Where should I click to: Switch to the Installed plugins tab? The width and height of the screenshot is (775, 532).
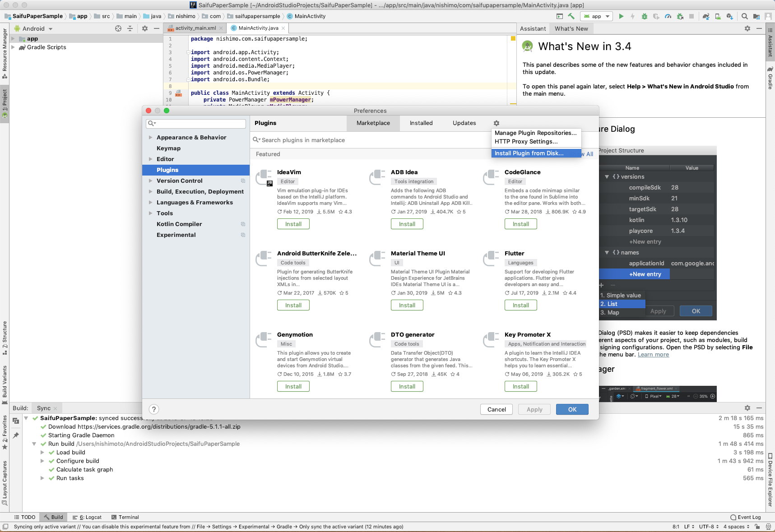[x=421, y=123]
